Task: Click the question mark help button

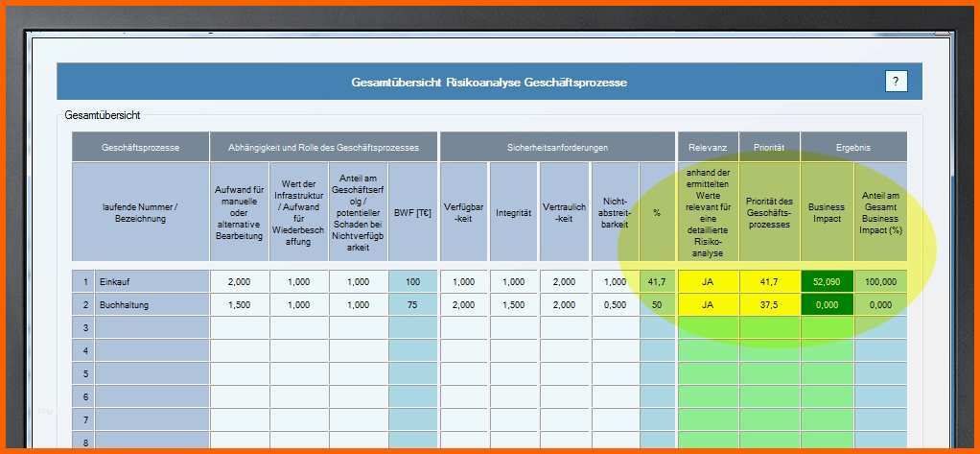Action: point(896,82)
